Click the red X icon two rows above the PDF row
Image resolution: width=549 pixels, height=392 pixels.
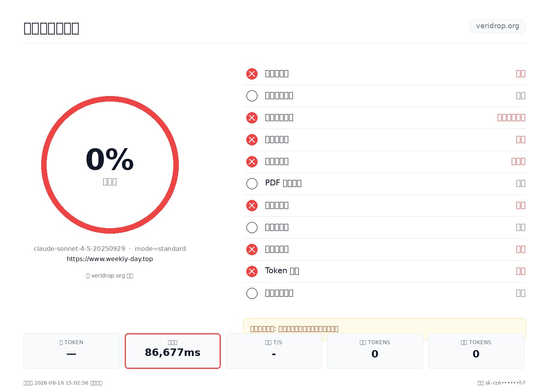pyautogui.click(x=252, y=140)
